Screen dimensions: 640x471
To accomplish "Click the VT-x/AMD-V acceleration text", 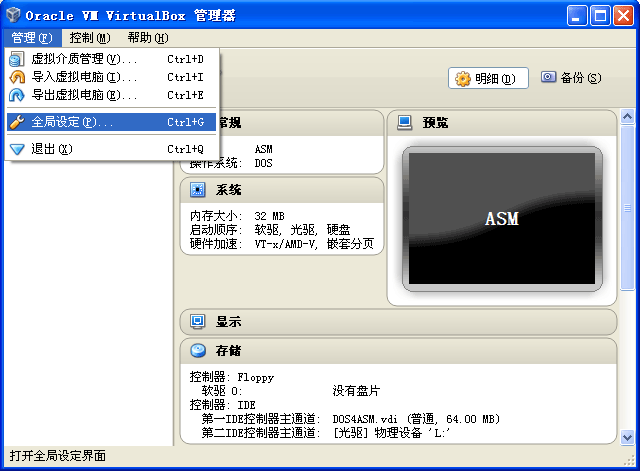I will pos(286,244).
